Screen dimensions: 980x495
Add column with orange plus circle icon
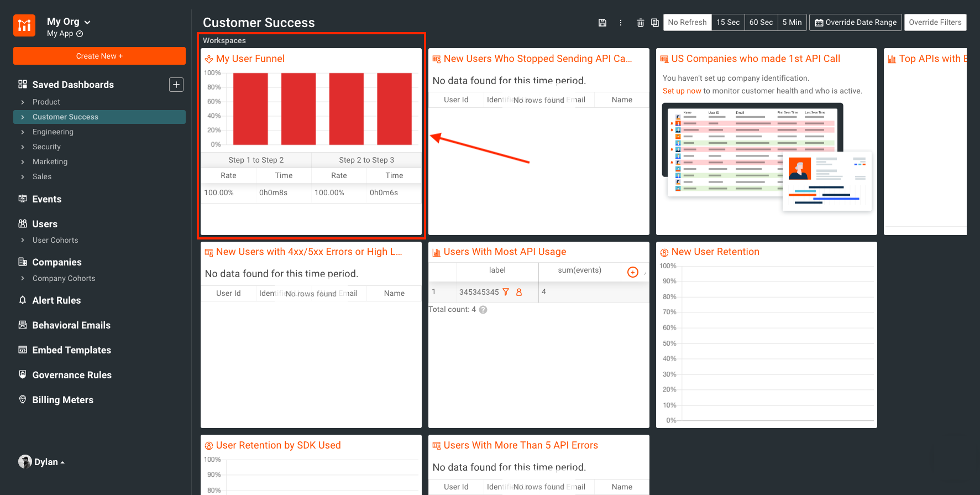point(633,272)
